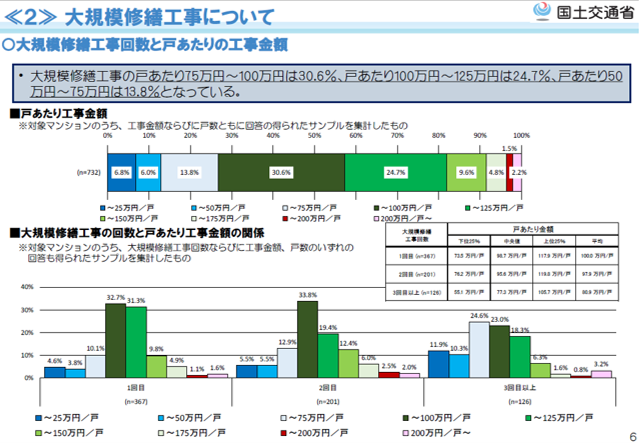Click the 6.8% segment in stacked bar
Image resolution: width=639 pixels, height=443 pixels.
[x=122, y=172]
